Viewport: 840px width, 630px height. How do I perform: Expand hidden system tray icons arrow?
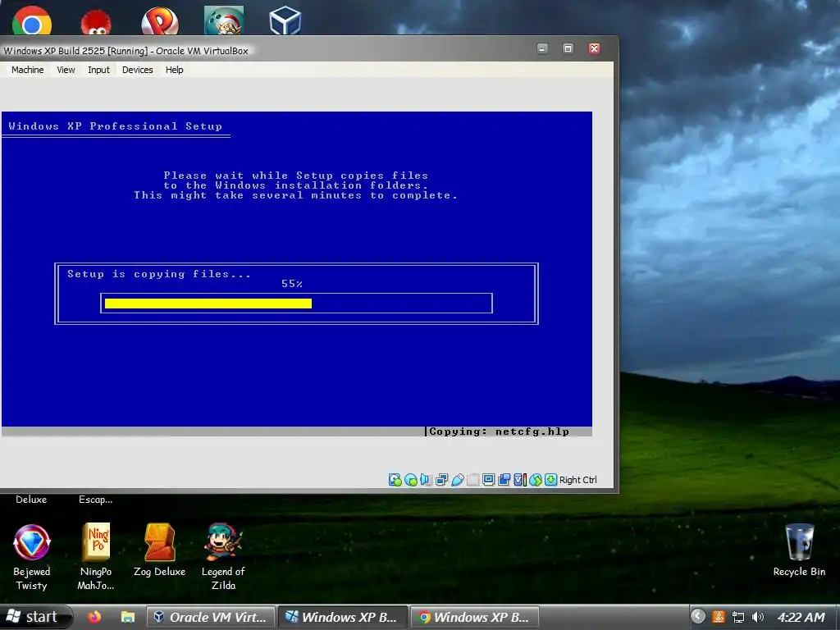[x=697, y=617]
